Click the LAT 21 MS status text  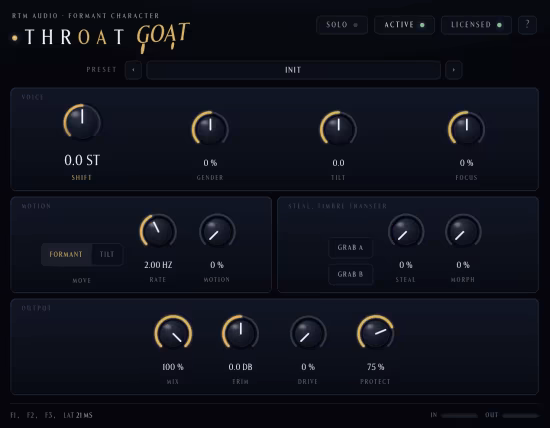[78, 415]
